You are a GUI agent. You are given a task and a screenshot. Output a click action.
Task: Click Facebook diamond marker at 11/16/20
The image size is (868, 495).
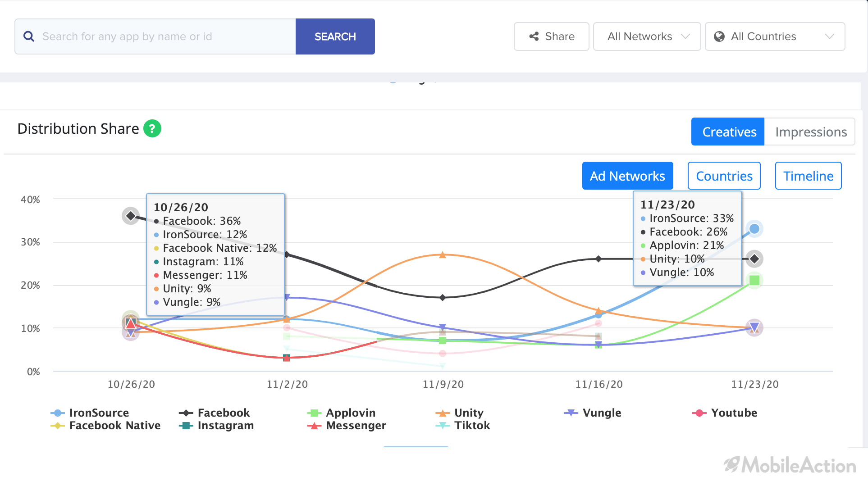[598, 259]
